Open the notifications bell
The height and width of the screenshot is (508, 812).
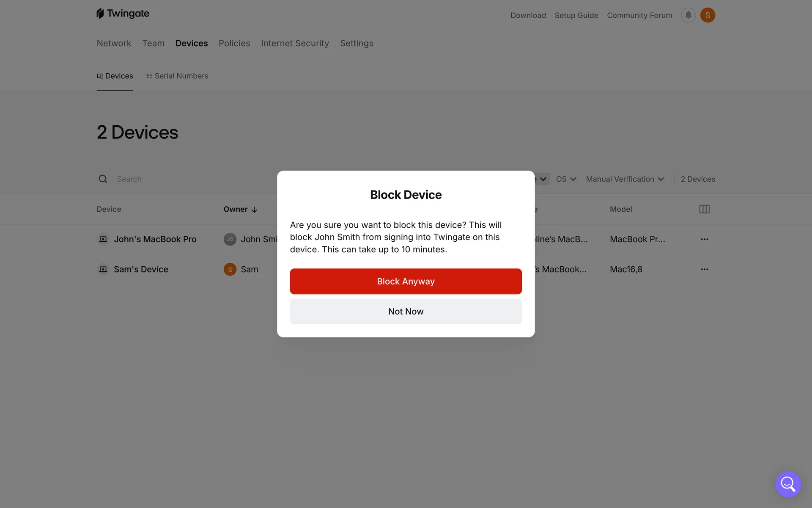(x=688, y=15)
